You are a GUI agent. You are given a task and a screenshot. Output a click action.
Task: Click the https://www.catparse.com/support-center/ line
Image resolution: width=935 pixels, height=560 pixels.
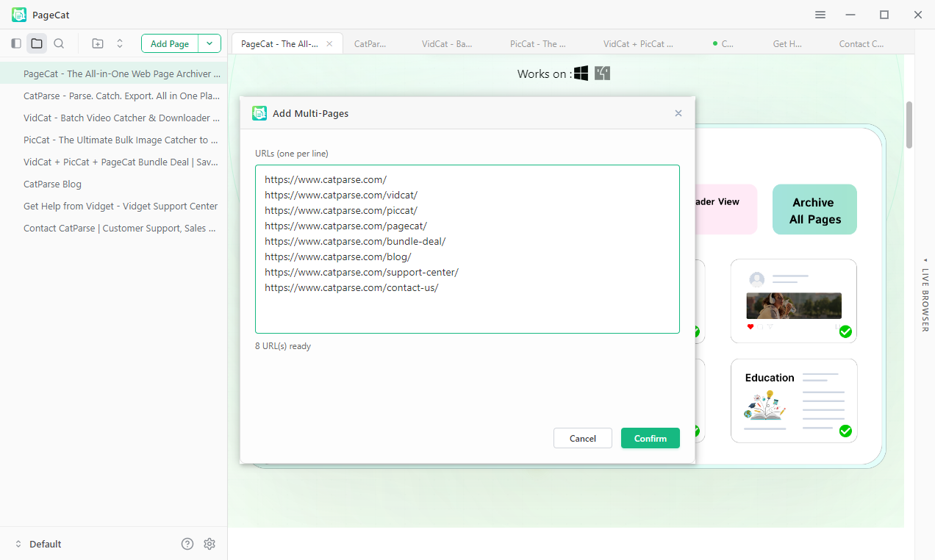click(362, 272)
